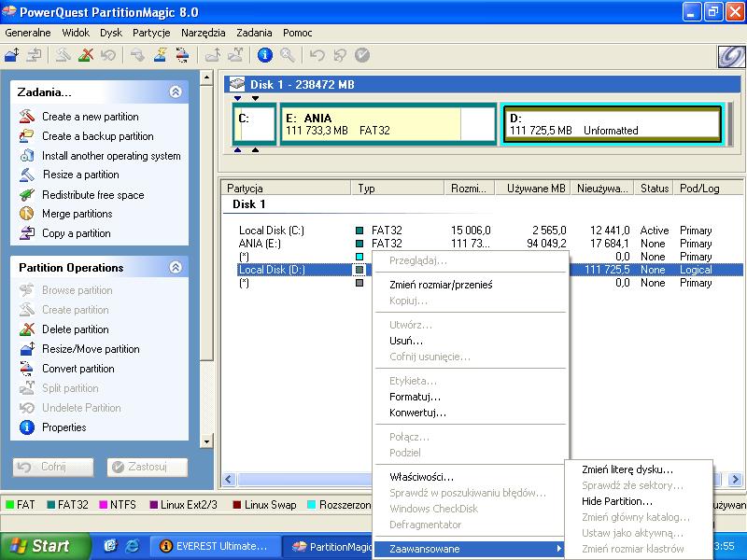
Task: Click the FAT32 teal legend swatch
Action: point(51,504)
